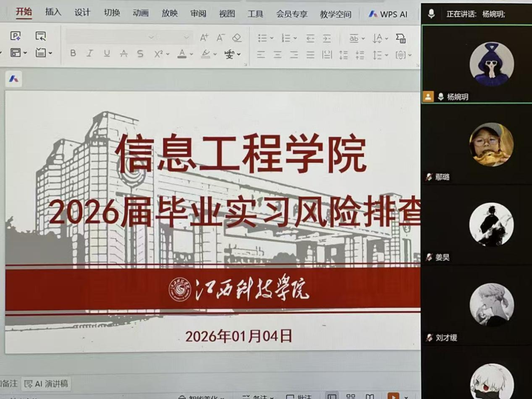Justify the text

(x=310, y=55)
